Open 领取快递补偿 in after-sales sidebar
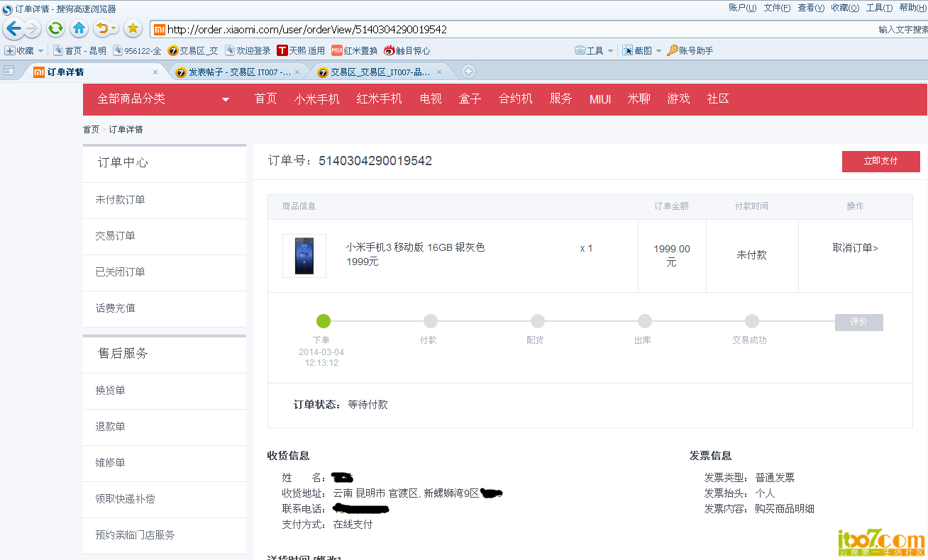The image size is (928, 560). pos(125,499)
